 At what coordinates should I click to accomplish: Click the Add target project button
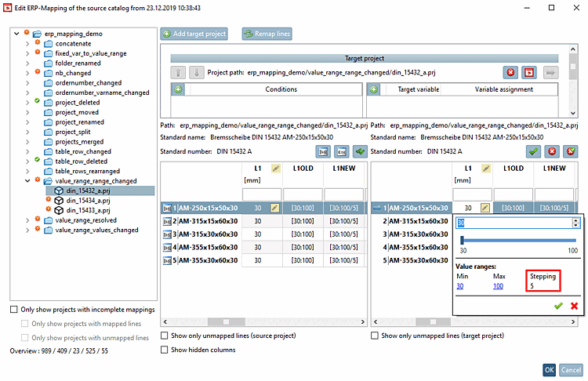pos(194,34)
